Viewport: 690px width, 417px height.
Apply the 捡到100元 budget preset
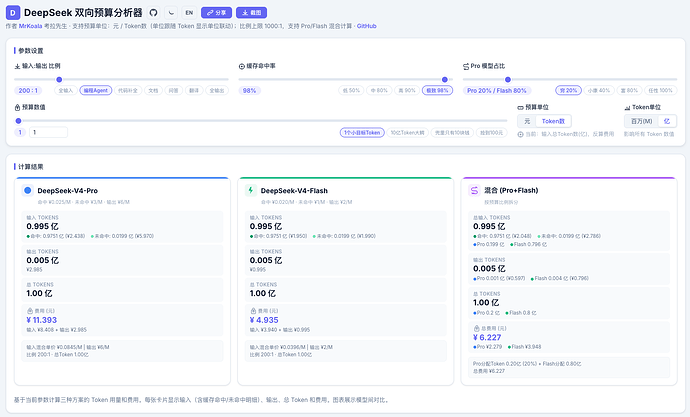pos(492,132)
